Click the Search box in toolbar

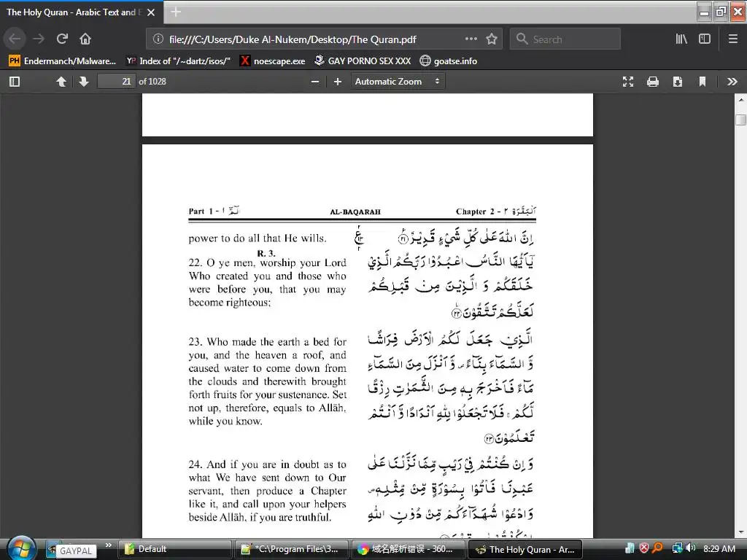(x=565, y=39)
